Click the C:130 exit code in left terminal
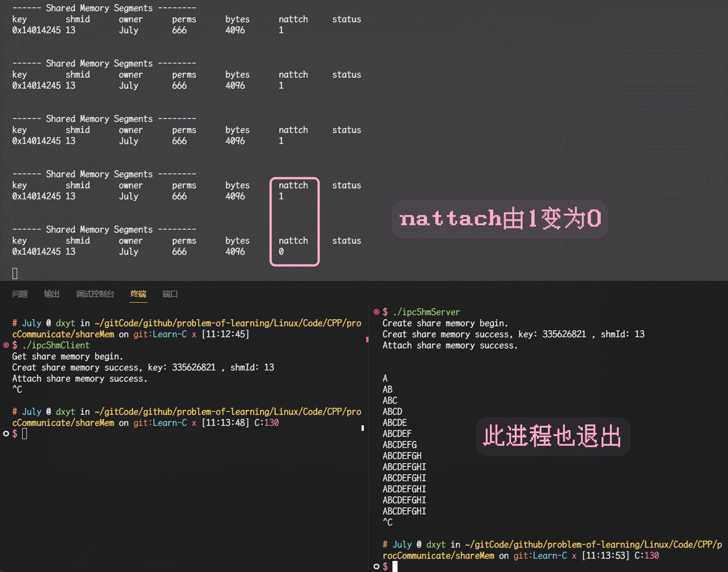The width and height of the screenshot is (728, 572). 267,423
